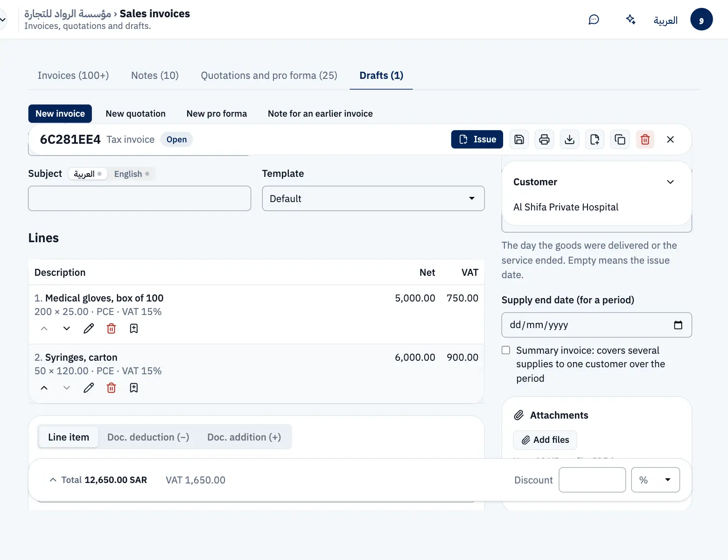This screenshot has width=728, height=560.
Task: Click the Issue button
Action: coord(477,140)
